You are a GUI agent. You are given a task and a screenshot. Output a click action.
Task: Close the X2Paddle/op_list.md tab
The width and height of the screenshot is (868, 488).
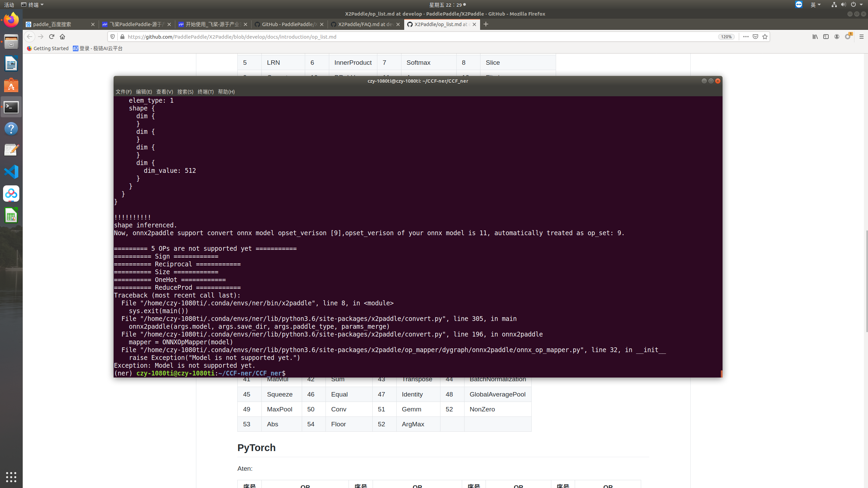(x=474, y=24)
